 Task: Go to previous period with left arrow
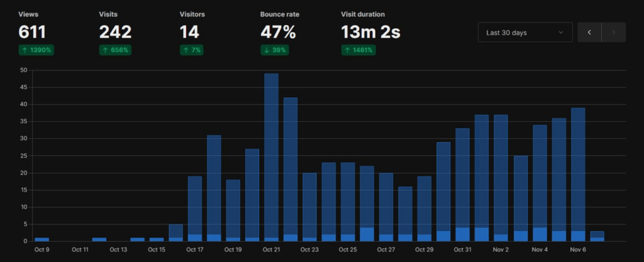(x=589, y=33)
